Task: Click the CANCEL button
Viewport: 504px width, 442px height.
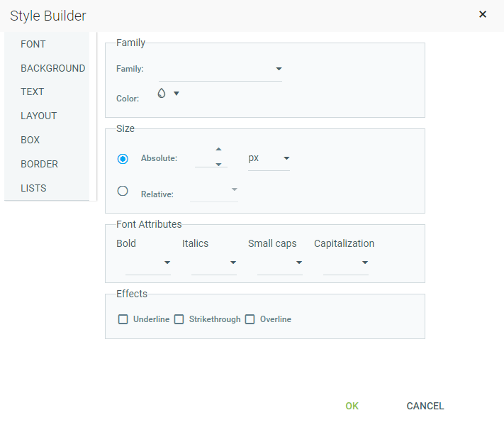Action: pyautogui.click(x=425, y=406)
